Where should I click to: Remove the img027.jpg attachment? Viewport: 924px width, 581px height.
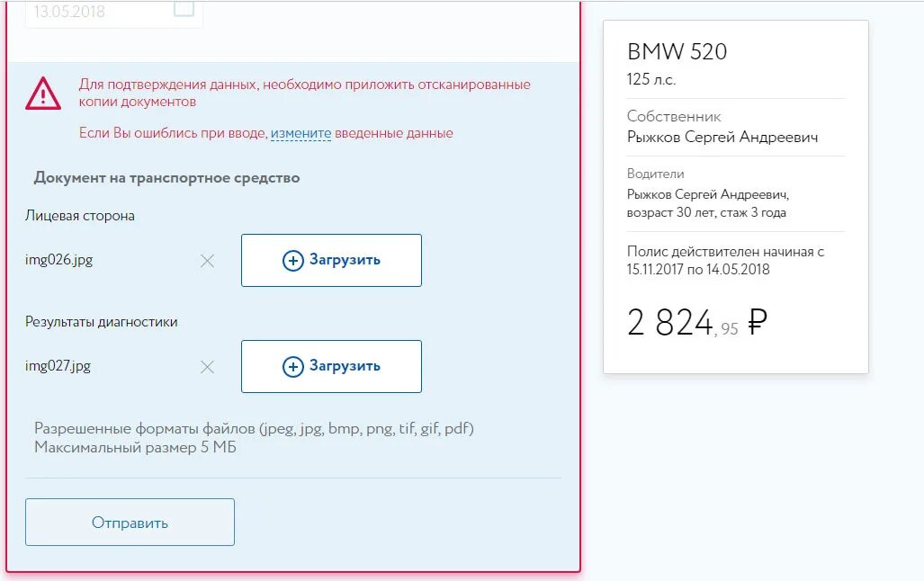pyautogui.click(x=207, y=367)
